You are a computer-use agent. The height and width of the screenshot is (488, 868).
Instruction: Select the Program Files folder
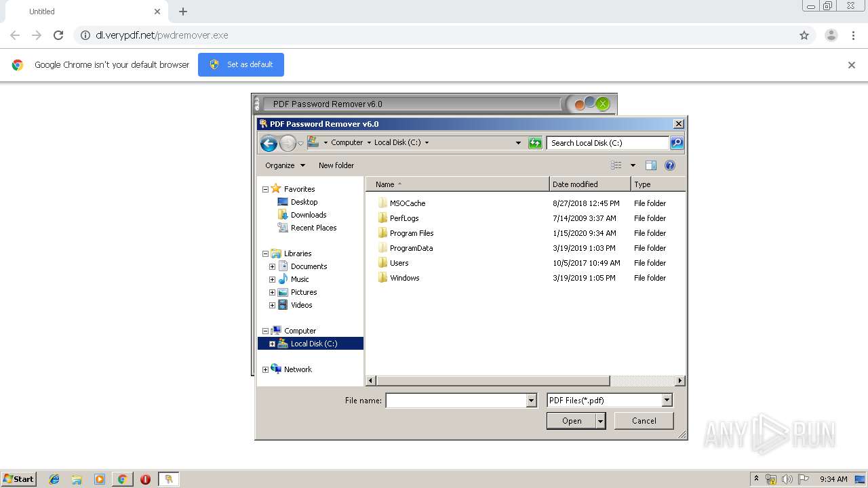click(x=412, y=233)
